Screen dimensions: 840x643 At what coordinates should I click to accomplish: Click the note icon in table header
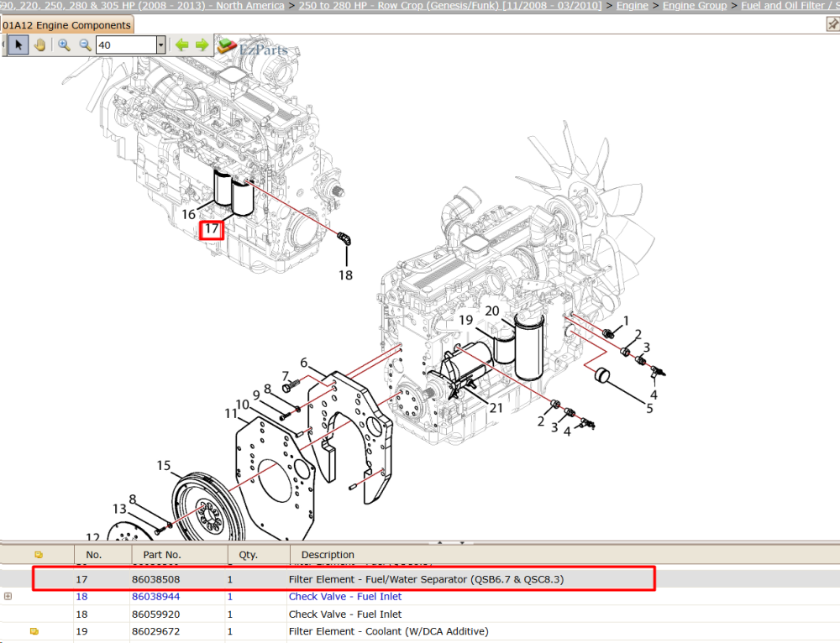click(x=39, y=555)
